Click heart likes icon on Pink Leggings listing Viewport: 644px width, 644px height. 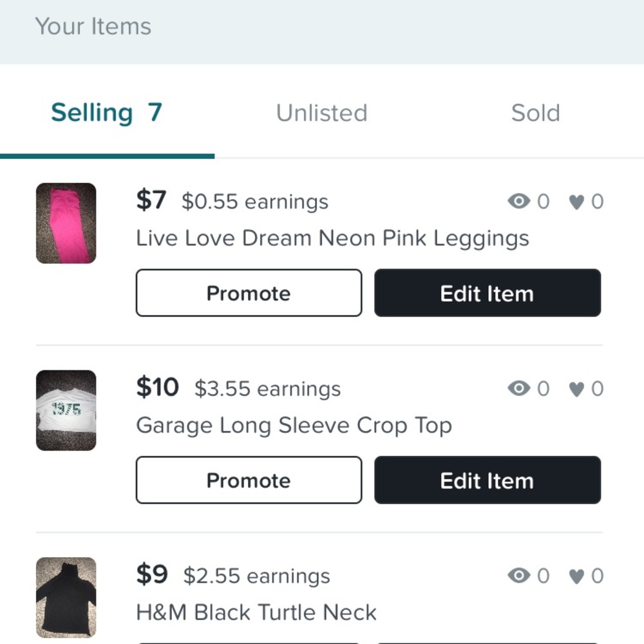click(576, 202)
